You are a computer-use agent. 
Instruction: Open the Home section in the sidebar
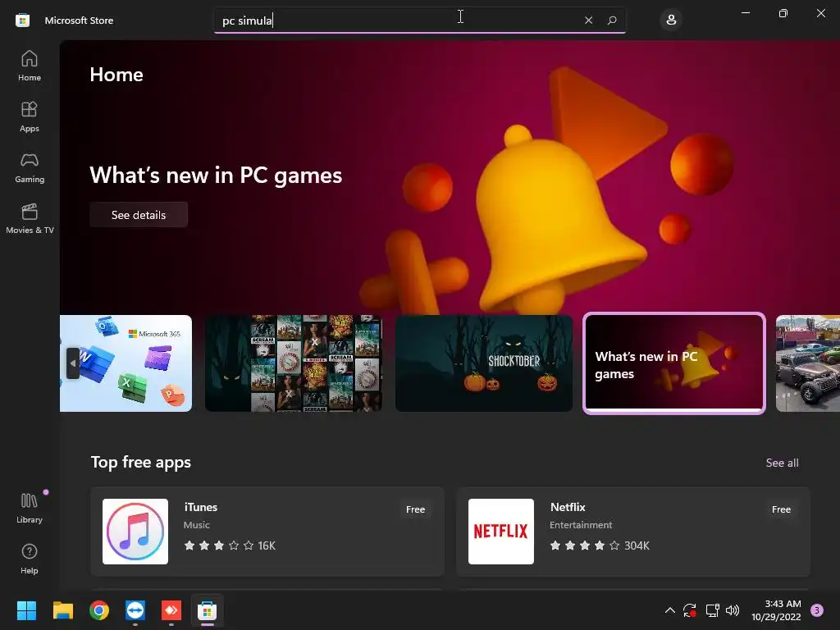click(x=30, y=66)
